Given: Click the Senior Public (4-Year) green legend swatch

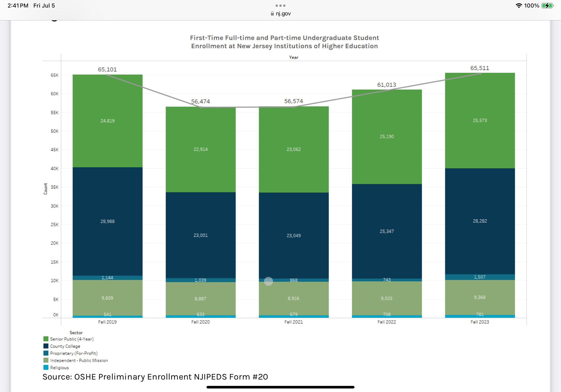Looking at the screenshot, I should point(46,339).
